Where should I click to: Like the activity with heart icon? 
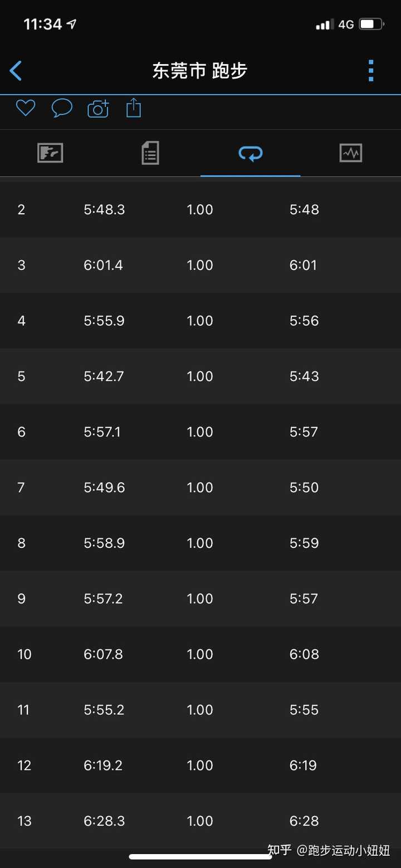(26, 107)
